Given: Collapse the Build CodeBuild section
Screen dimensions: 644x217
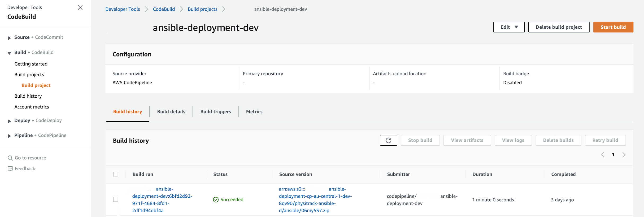Looking at the screenshot, I should click(9, 53).
